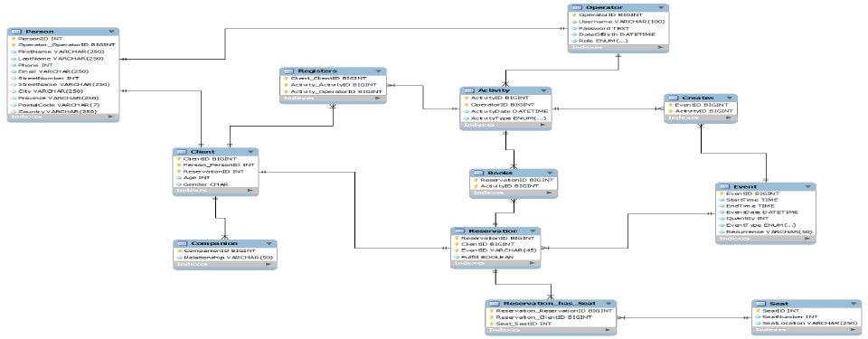
Task: Click the key icon beside OperatorID in Operator table
Action: tap(574, 15)
